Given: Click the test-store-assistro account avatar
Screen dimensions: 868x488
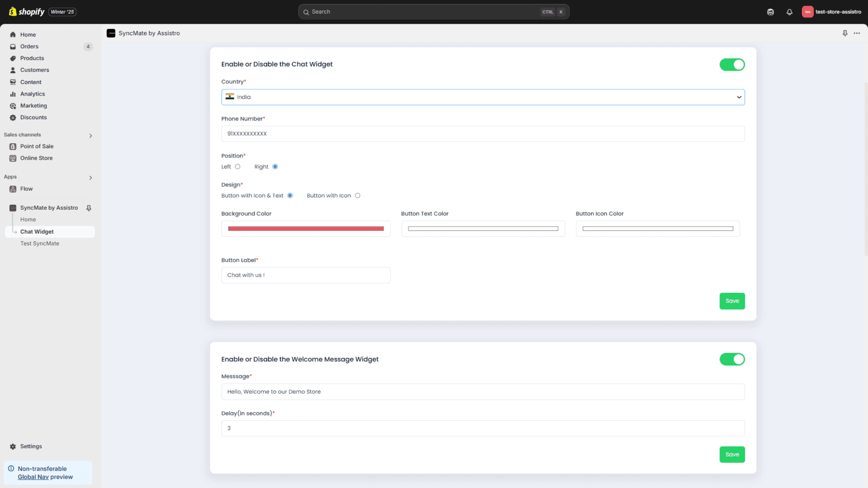Looking at the screenshot, I should click(x=807, y=12).
